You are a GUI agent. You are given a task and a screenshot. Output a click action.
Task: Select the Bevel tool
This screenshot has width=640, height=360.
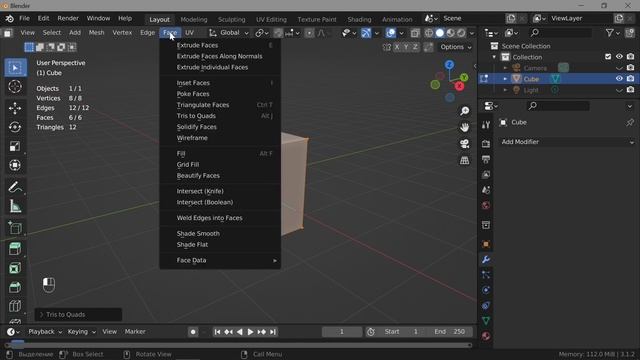point(15,287)
